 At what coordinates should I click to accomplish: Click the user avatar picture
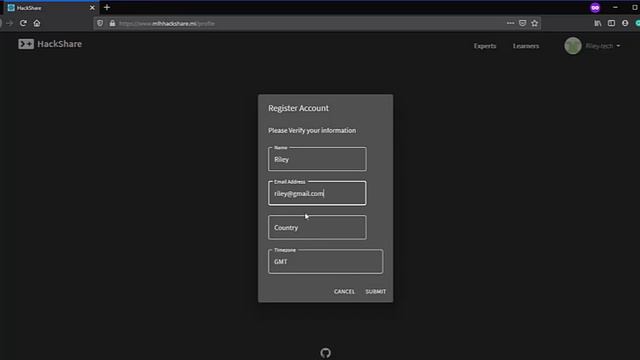[x=573, y=46]
